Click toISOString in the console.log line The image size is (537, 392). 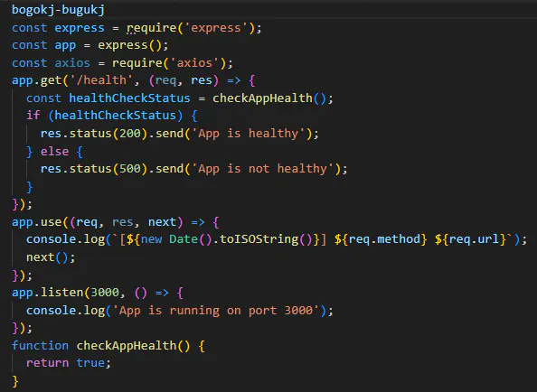[259, 239]
